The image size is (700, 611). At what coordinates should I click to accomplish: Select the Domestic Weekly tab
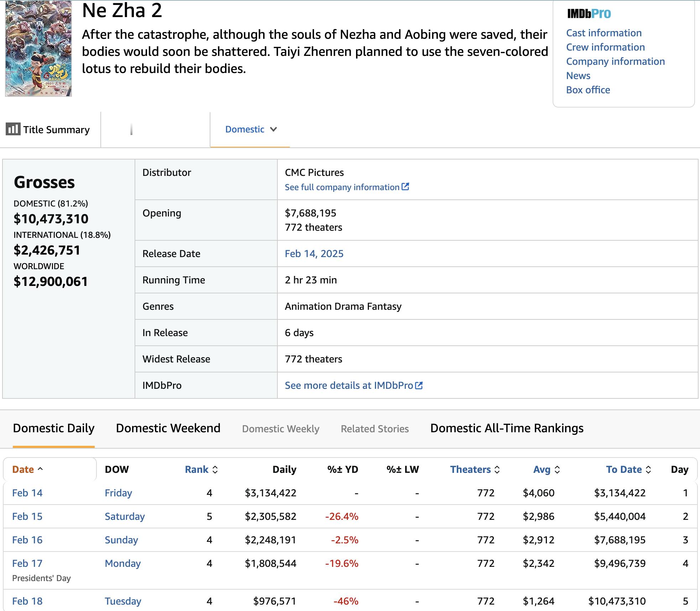tap(281, 429)
